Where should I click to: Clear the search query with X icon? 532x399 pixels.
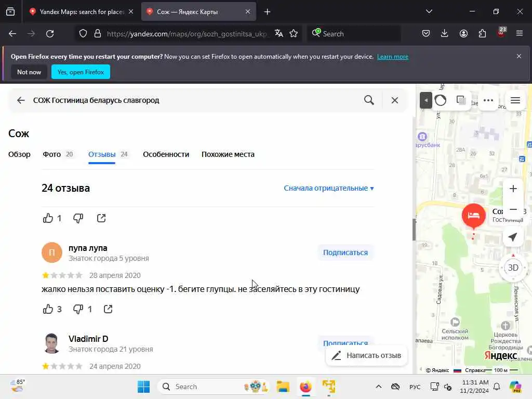pyautogui.click(x=395, y=100)
